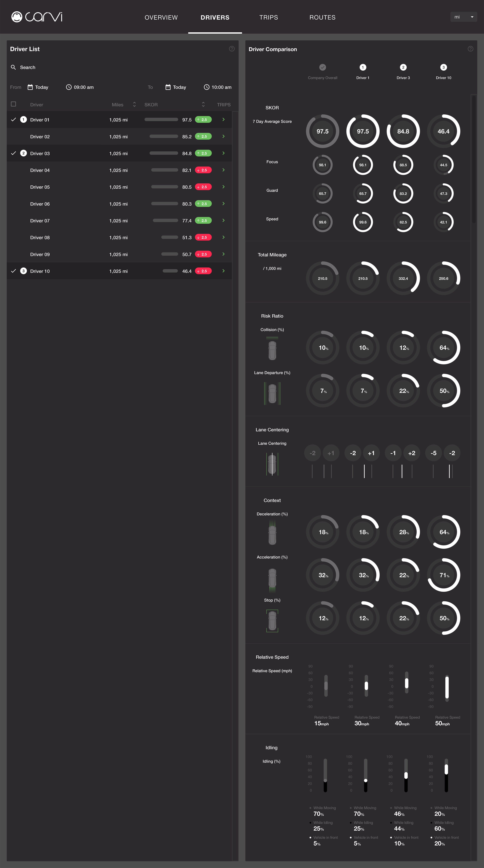The image size is (484, 868).
Task: Click Driver 01 SKOR progress bar
Action: 161,120
